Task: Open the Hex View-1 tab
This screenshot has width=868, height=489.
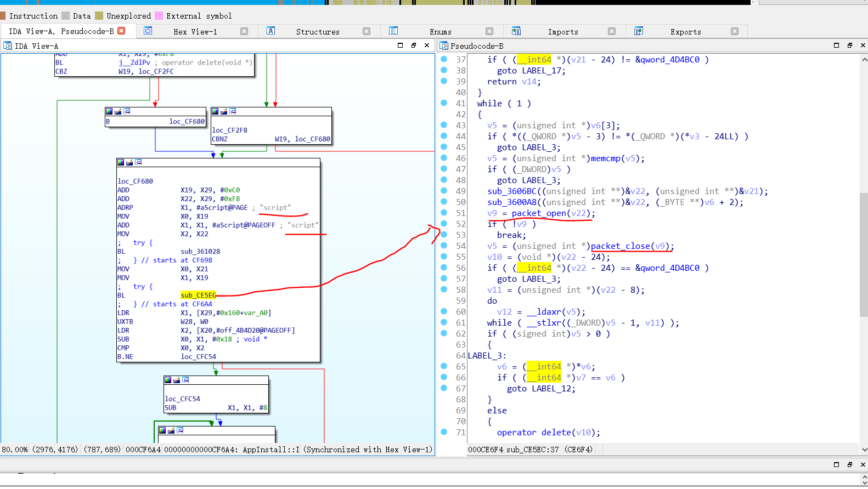Action: [x=195, y=32]
